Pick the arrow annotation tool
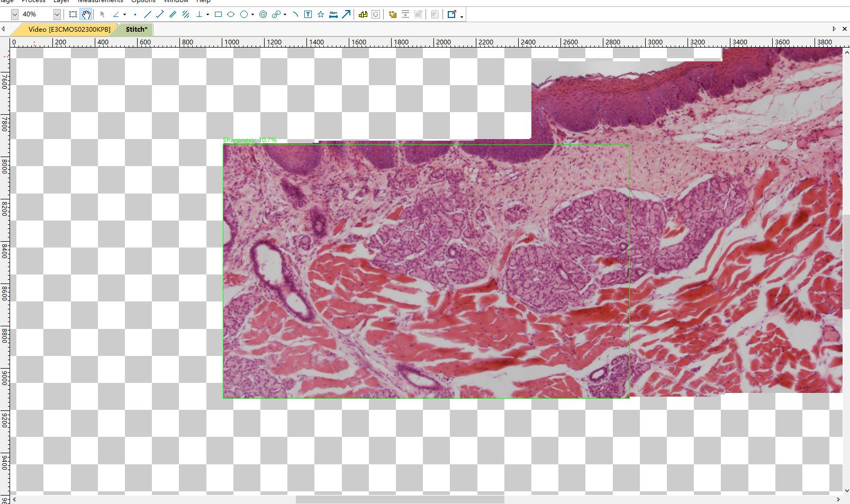The width and height of the screenshot is (850, 504). (346, 15)
